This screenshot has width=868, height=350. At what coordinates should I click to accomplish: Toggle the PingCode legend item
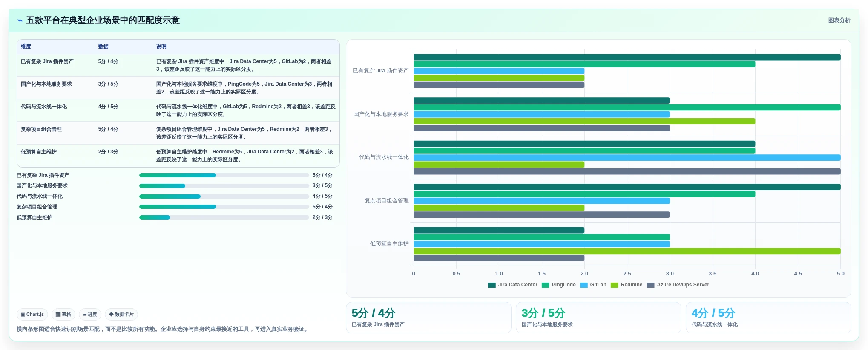[x=559, y=285]
